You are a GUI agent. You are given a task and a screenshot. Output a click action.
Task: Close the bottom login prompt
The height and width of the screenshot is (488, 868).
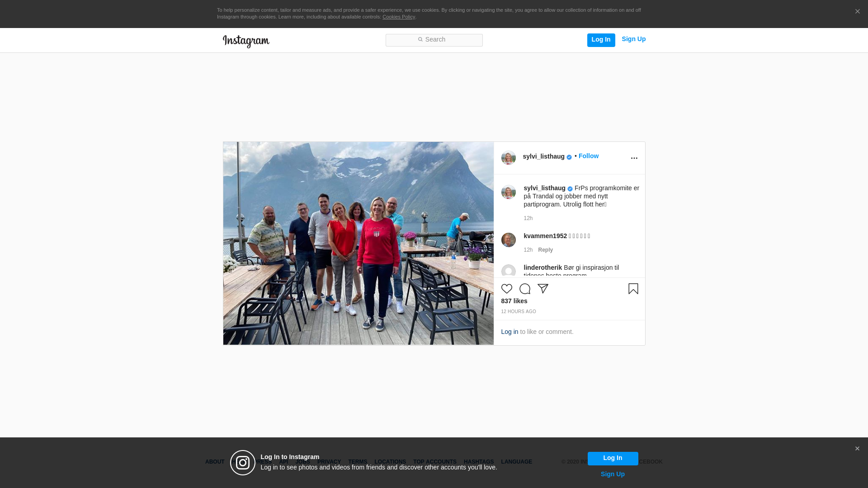pos(857,449)
